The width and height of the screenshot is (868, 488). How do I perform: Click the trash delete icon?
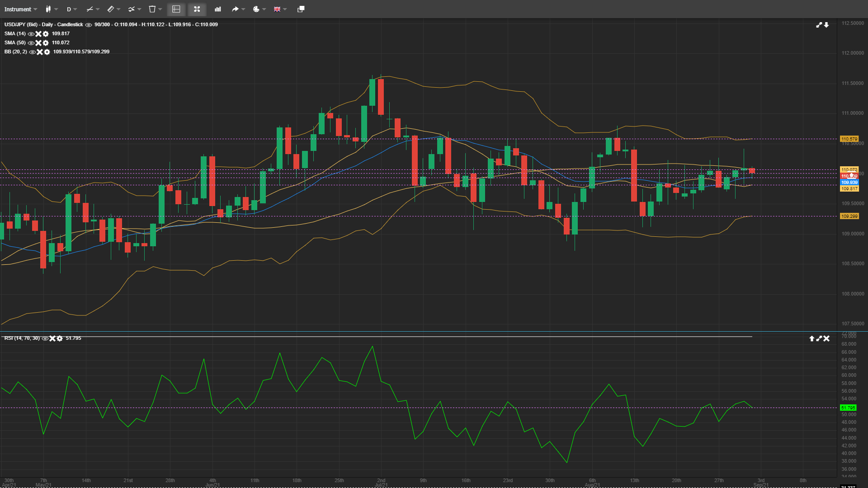[x=152, y=9]
